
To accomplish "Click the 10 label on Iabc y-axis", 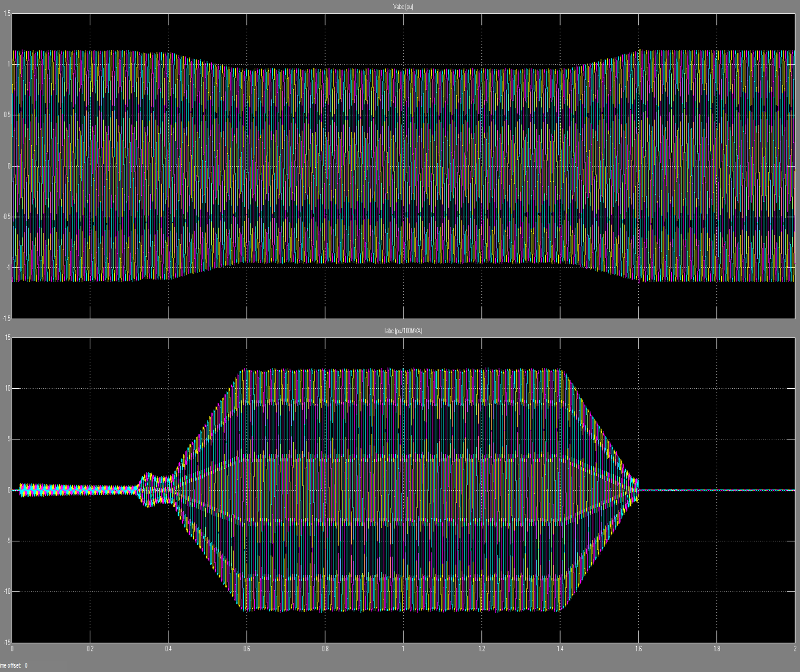I will (x=7, y=388).
